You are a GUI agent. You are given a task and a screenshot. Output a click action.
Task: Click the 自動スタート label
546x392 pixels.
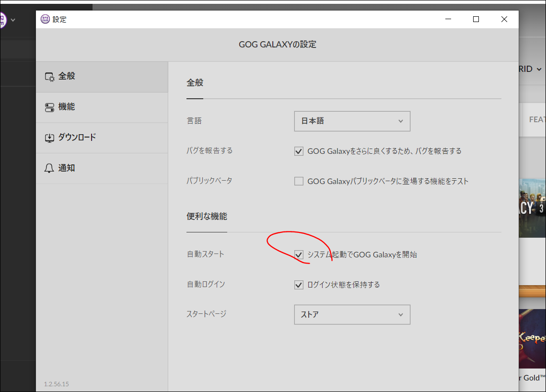tap(206, 254)
